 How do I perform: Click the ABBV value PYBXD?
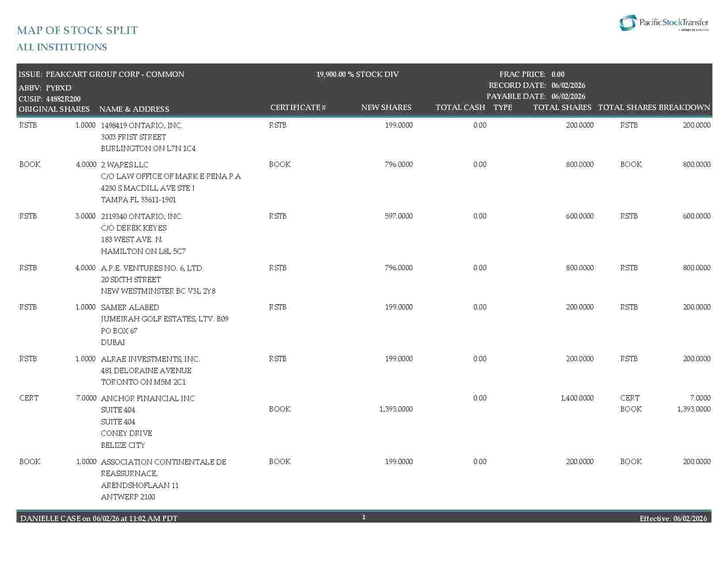point(59,88)
